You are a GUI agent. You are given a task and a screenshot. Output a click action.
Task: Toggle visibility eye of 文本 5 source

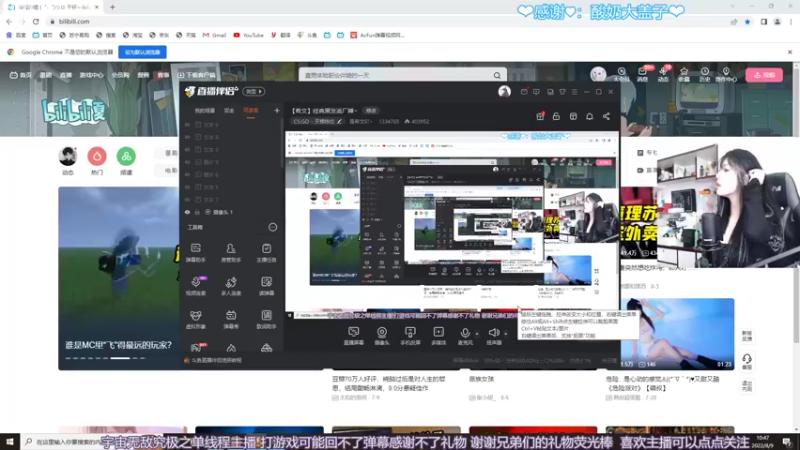187,187
